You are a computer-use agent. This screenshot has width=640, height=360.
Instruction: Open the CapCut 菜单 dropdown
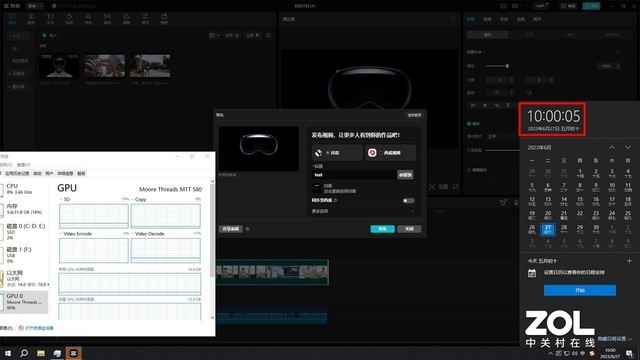pyautogui.click(x=35, y=6)
